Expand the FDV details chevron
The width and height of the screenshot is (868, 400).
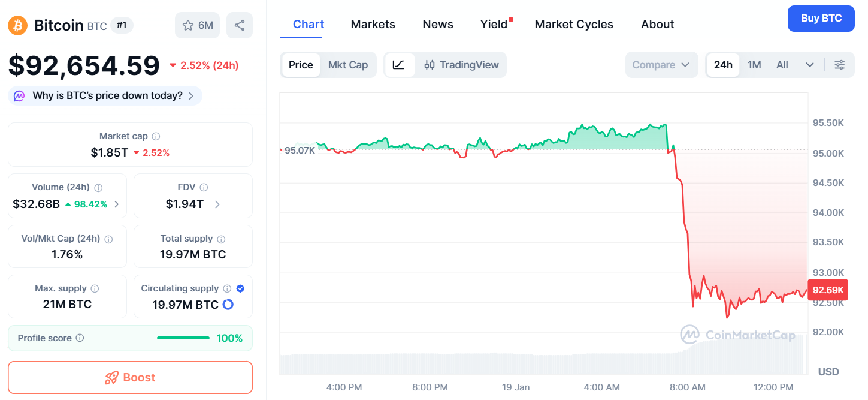click(x=217, y=204)
